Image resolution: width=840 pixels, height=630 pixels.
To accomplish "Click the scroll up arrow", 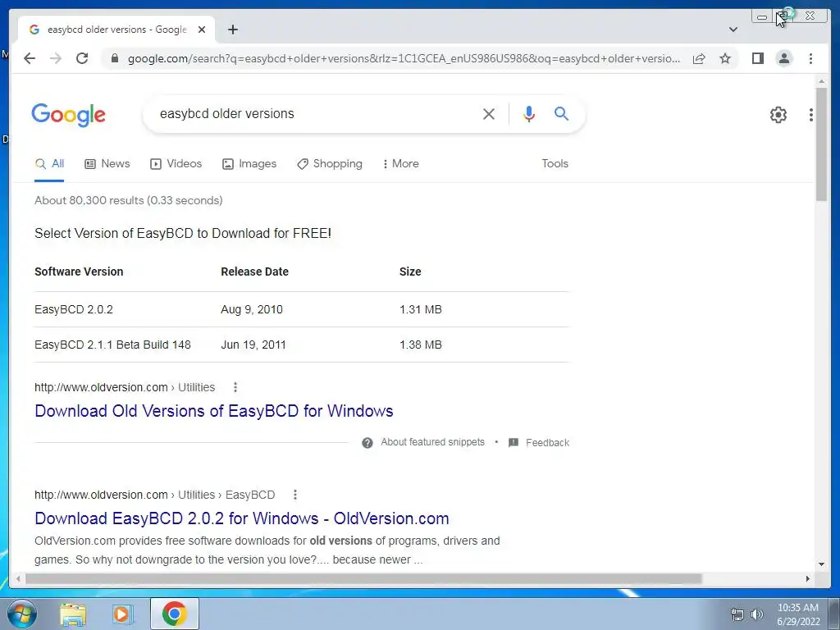I will (x=821, y=81).
